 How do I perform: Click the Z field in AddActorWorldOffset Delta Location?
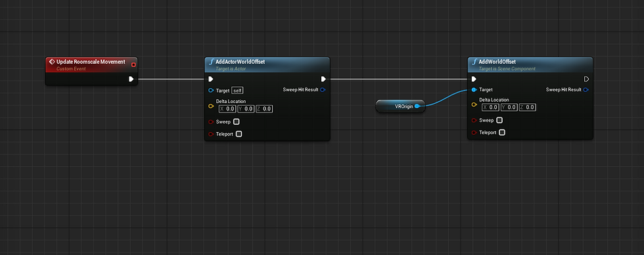pyautogui.click(x=264, y=109)
